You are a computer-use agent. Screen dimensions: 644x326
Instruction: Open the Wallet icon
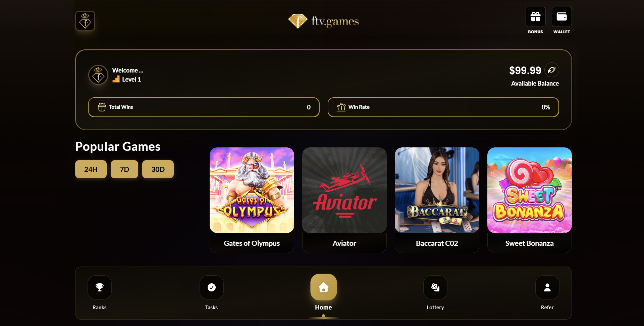[x=561, y=17]
